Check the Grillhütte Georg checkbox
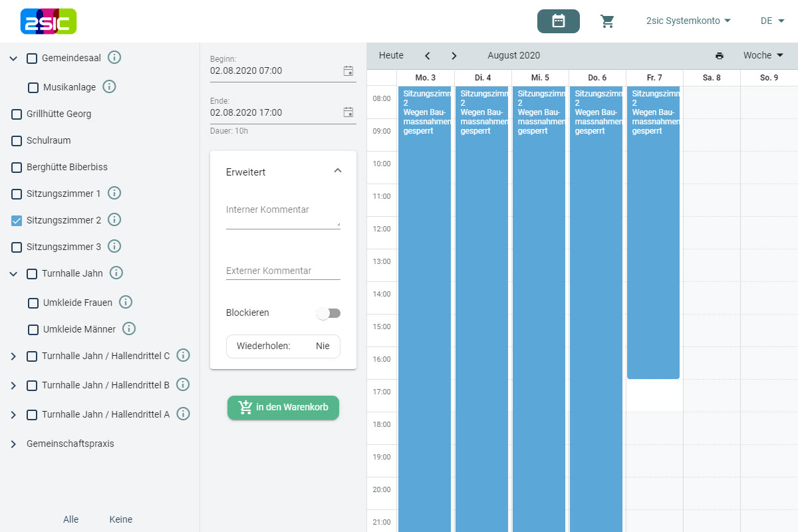Image resolution: width=798 pixels, height=532 pixels. coord(17,114)
